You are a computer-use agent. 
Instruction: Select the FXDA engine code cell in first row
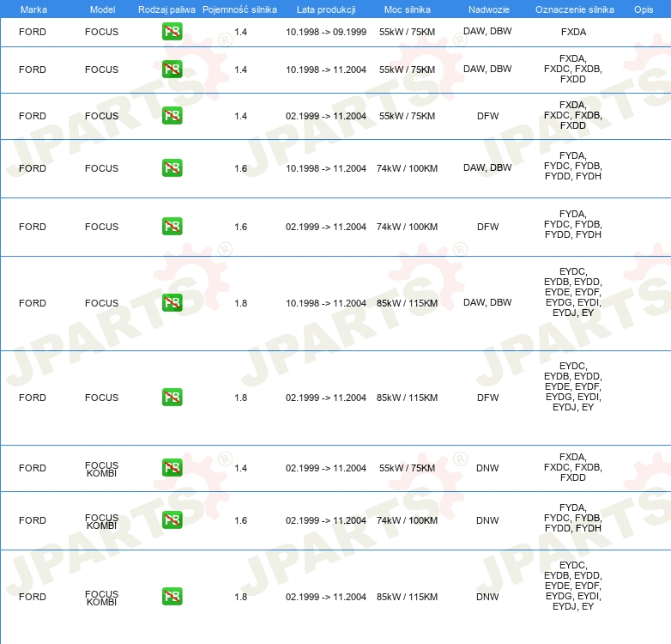[573, 32]
